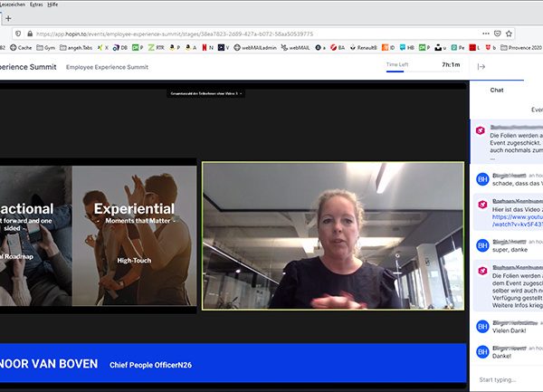The width and height of the screenshot is (543, 392).
Task: Open the participant count dropdown above video
Action: click(206, 93)
